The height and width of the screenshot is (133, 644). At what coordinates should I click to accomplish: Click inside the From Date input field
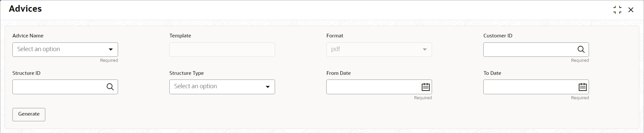click(373, 87)
